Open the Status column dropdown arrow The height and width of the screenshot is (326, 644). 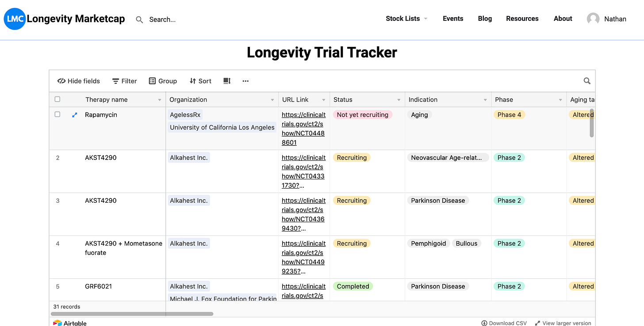[399, 100]
